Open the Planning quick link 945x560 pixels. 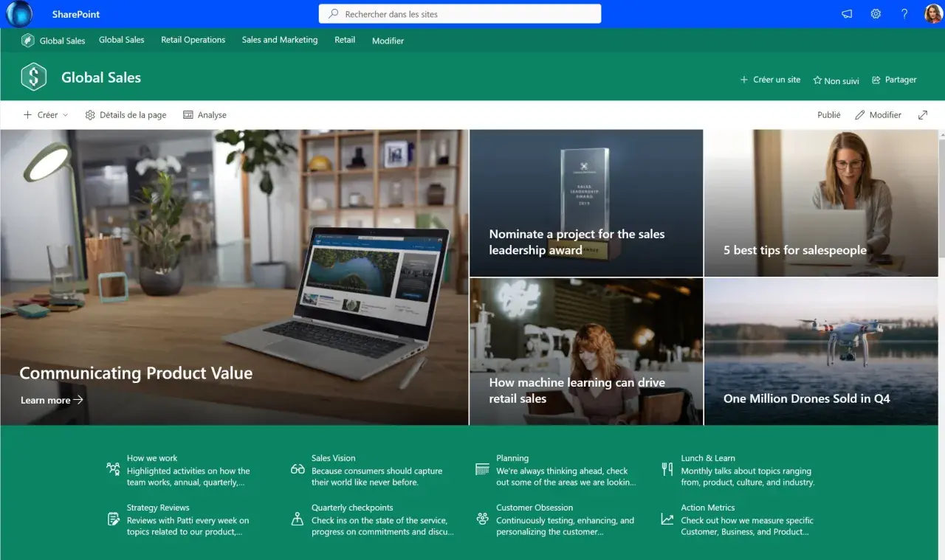pos(556,470)
